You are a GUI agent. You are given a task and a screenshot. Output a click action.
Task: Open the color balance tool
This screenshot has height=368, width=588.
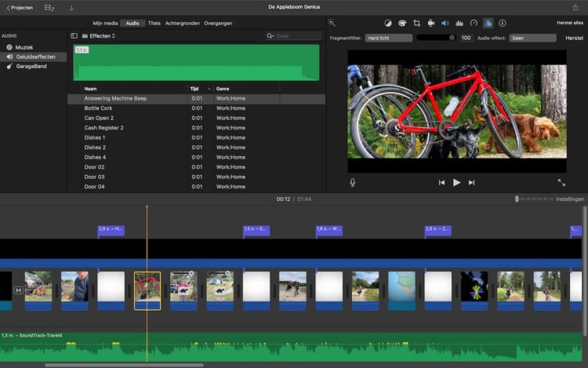[387, 24]
